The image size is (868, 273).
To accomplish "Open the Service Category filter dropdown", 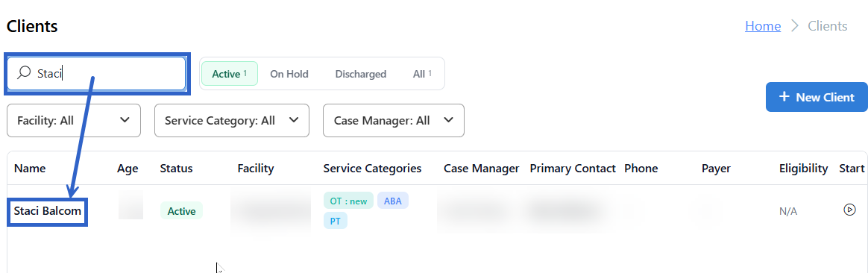I will (232, 120).
